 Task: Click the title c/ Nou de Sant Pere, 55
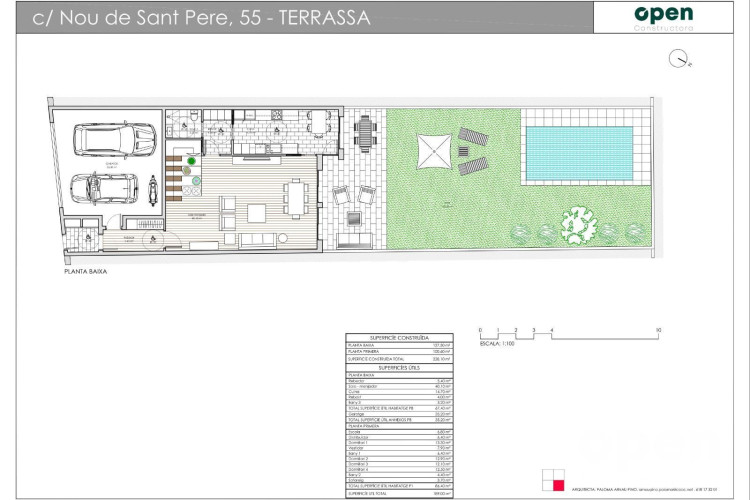(x=200, y=18)
